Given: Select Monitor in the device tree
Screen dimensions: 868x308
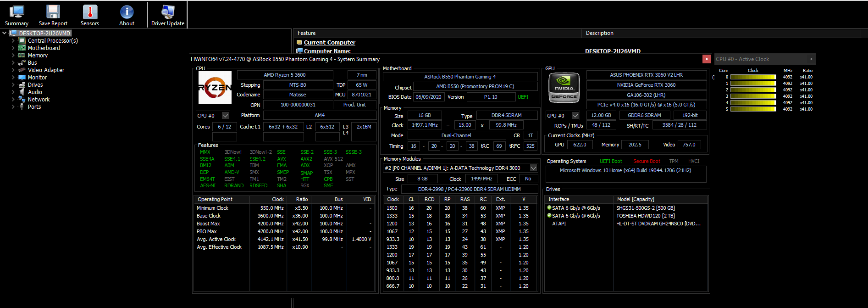Looking at the screenshot, I should pos(37,77).
